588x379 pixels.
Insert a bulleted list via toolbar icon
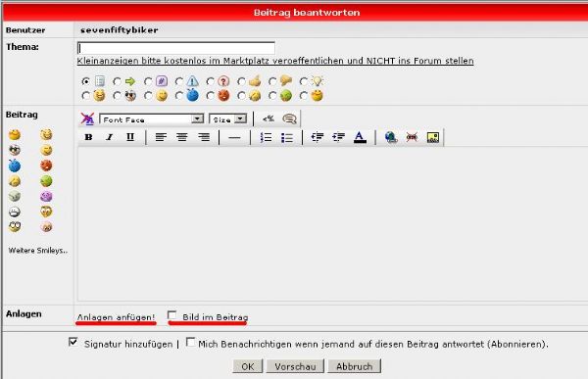click(287, 137)
